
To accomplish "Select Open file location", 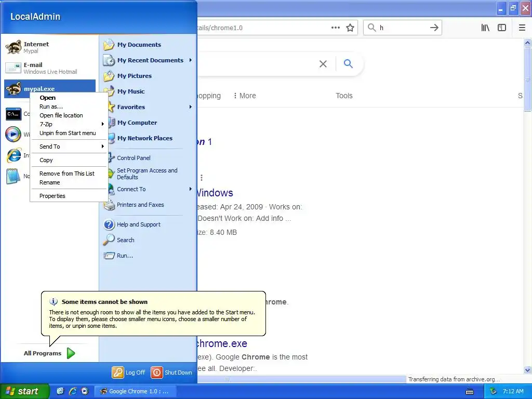I will [x=69, y=115].
